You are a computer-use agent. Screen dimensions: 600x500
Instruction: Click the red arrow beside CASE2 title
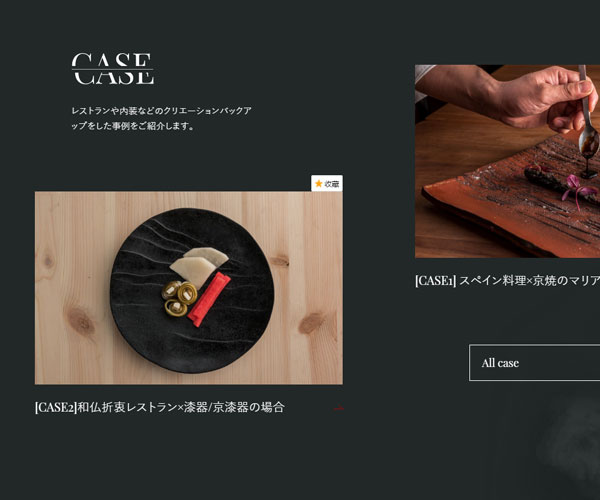[x=339, y=408]
